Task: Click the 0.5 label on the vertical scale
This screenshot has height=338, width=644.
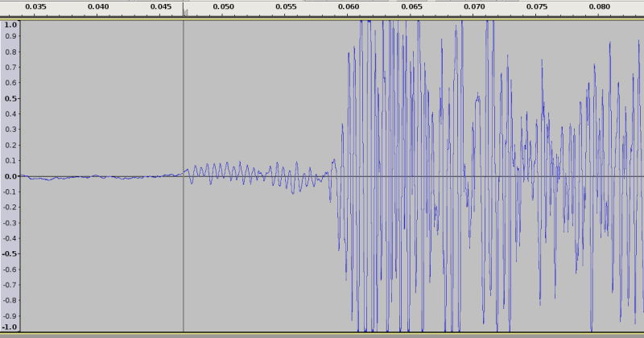Action: pyautogui.click(x=10, y=99)
